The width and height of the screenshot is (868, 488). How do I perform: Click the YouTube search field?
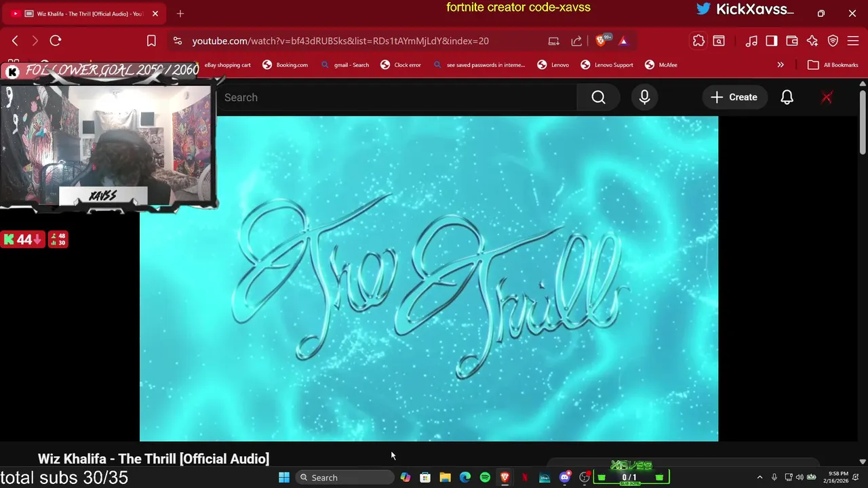tap(397, 98)
